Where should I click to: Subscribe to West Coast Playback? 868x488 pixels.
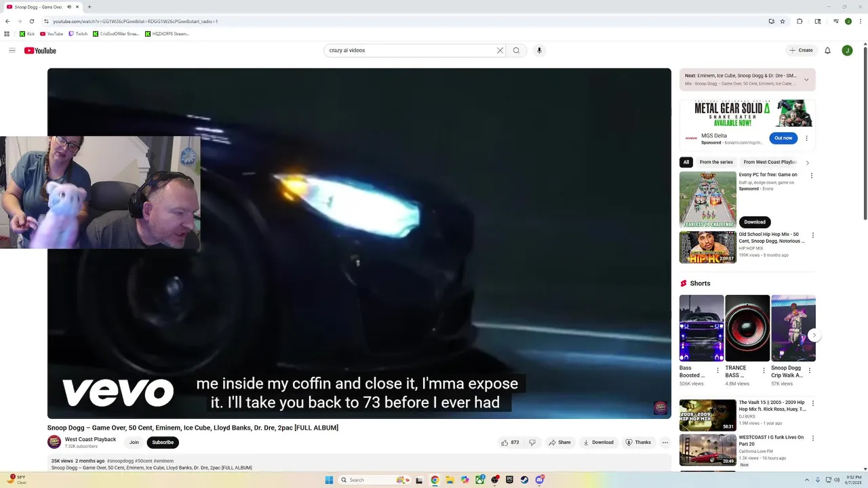(163, 443)
